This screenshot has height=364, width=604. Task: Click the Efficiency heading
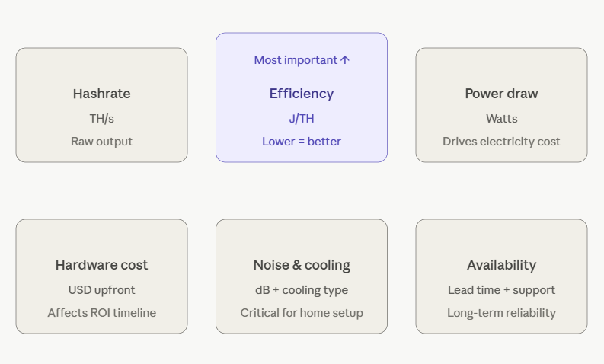click(302, 94)
